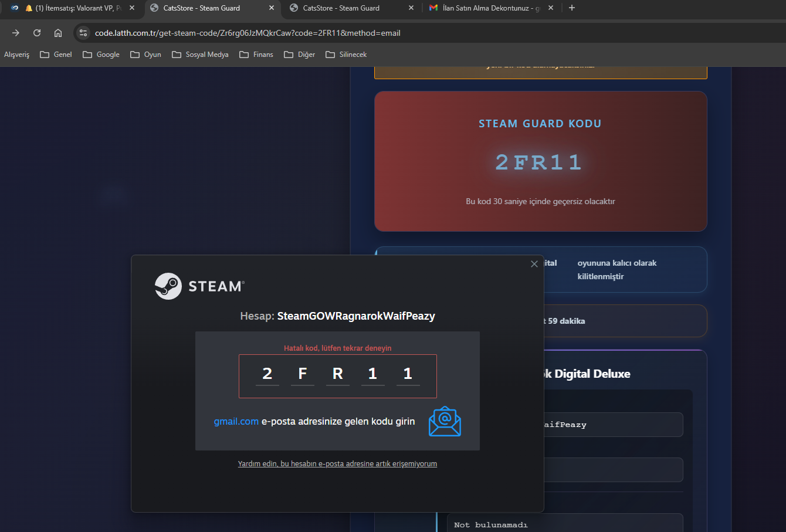This screenshot has width=786, height=532.
Task: Click the 'oyununa kalıcı olarak kilitlenmiştir' notice
Action: point(617,270)
